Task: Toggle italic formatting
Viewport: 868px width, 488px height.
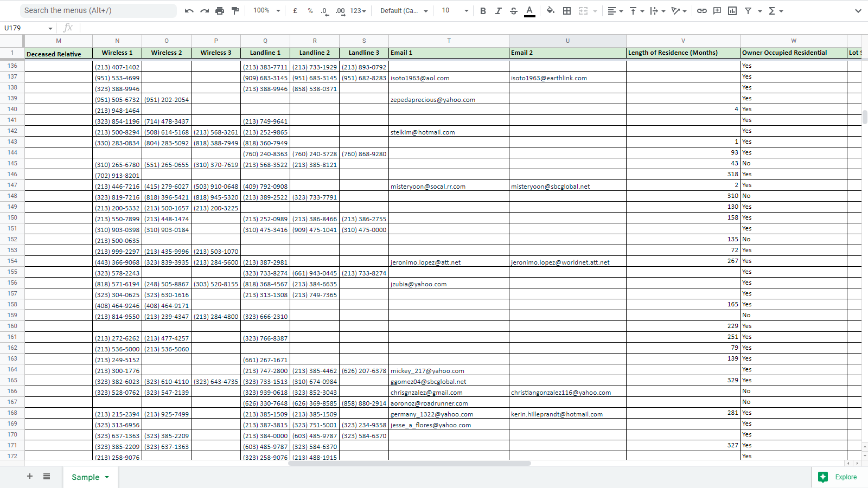Action: click(498, 11)
